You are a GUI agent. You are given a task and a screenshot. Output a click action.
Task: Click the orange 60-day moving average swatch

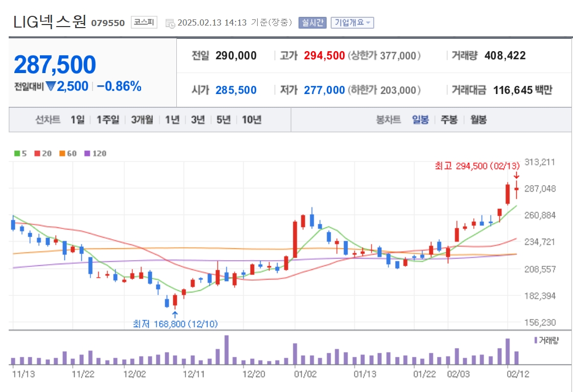[62, 153]
